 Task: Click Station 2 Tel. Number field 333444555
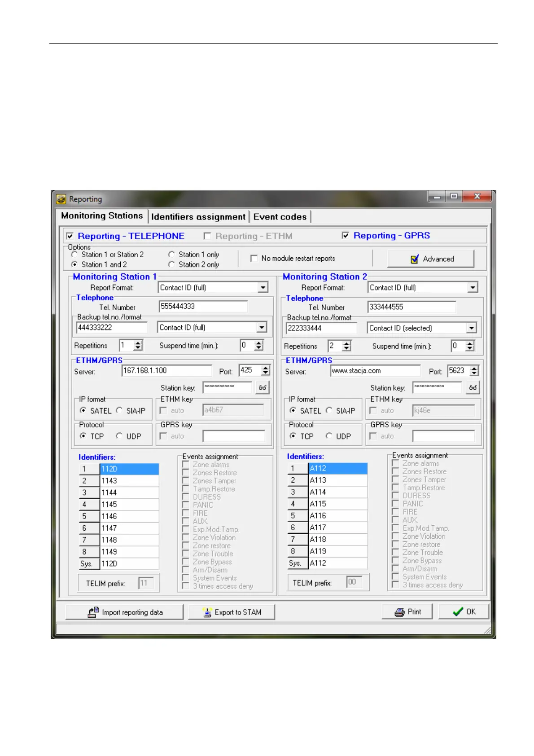click(x=412, y=307)
